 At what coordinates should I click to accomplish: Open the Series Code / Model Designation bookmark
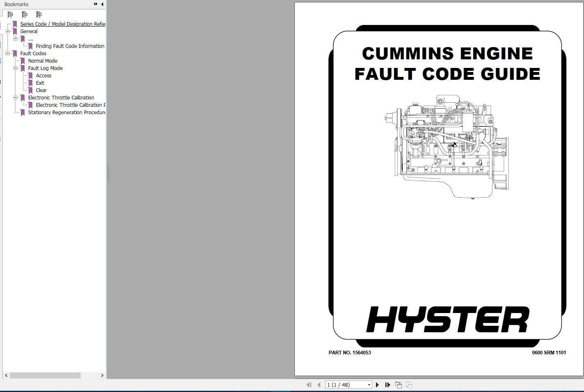63,24
